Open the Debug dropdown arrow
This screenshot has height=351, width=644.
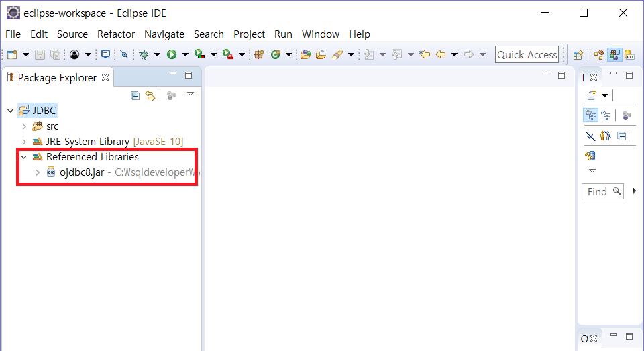(157, 54)
